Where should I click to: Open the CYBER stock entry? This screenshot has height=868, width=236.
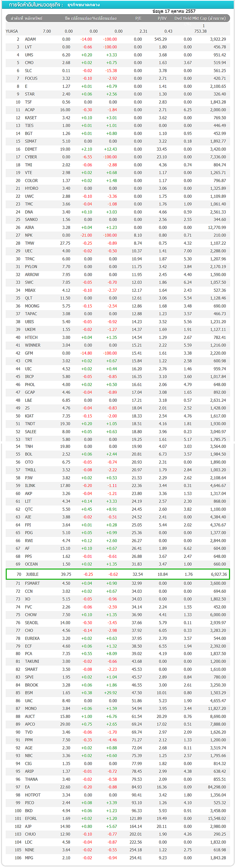[x=31, y=157]
